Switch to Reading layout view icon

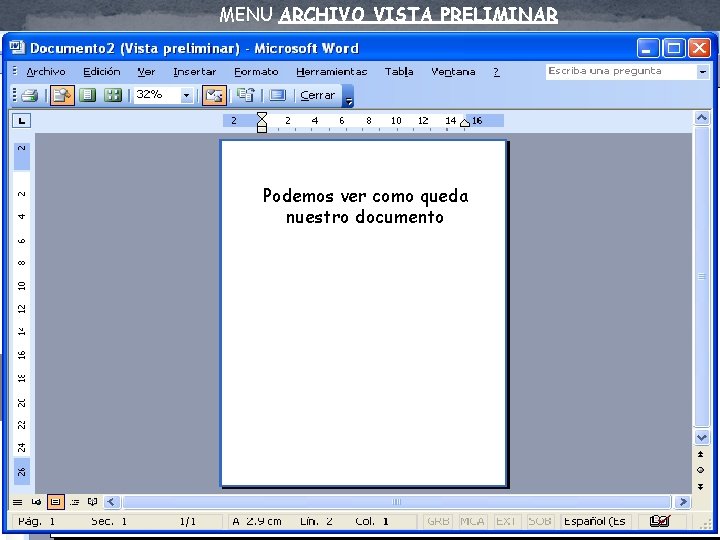coord(93,502)
